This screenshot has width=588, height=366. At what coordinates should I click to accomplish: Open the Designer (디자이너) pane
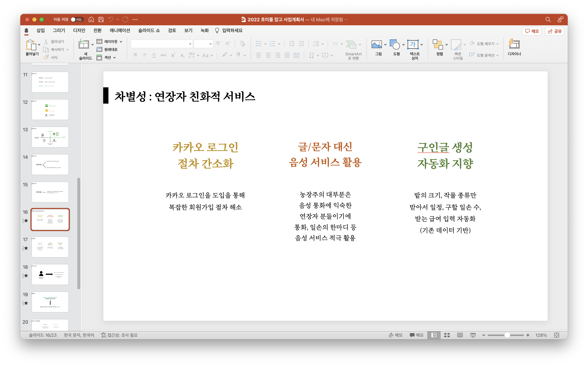(514, 47)
